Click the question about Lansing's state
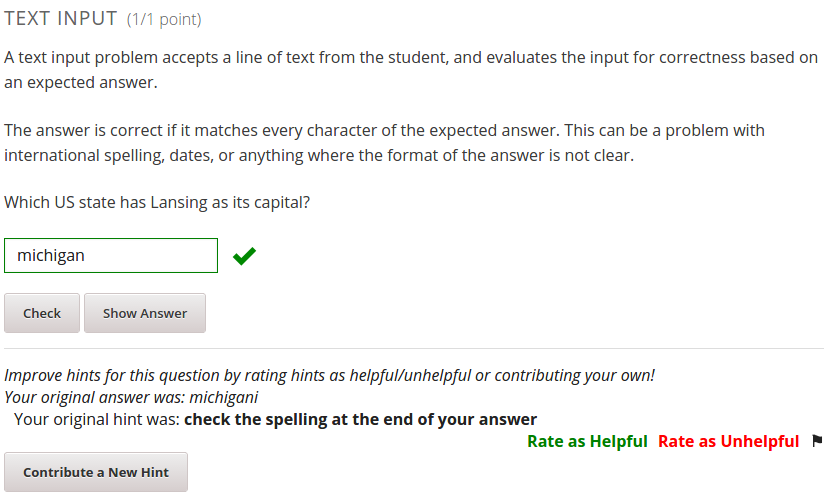826x499 pixels. tap(157, 202)
